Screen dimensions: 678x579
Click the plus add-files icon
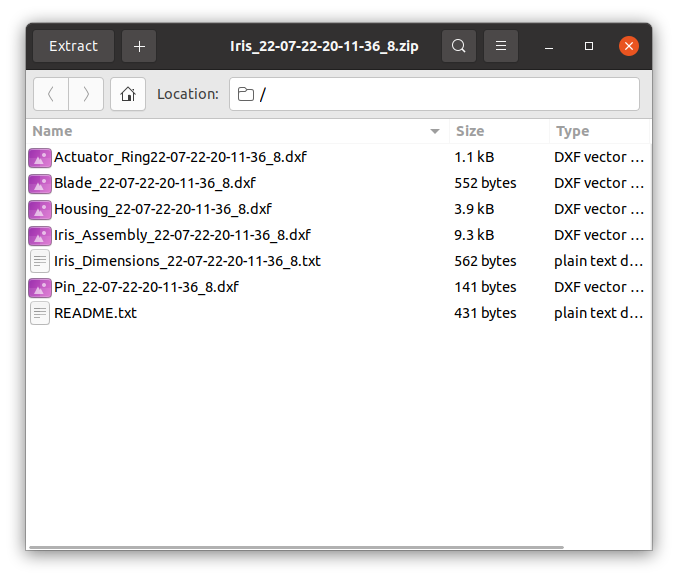[139, 46]
